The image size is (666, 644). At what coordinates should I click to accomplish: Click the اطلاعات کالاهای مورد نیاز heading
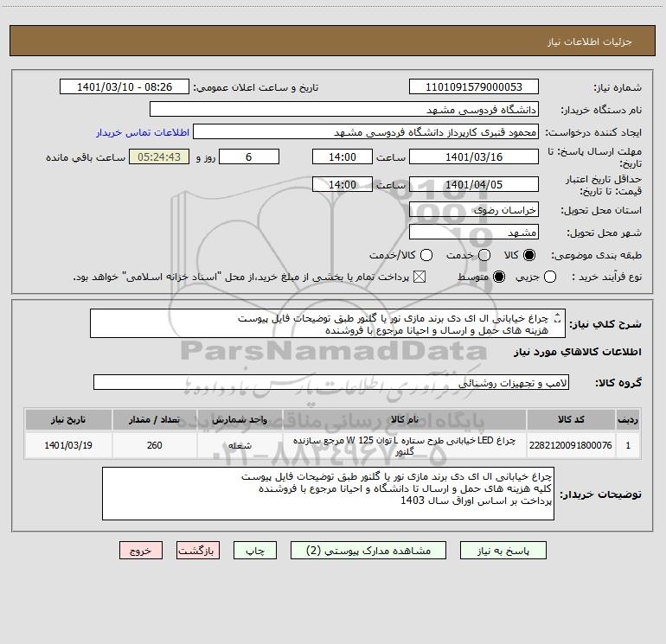pos(578,352)
